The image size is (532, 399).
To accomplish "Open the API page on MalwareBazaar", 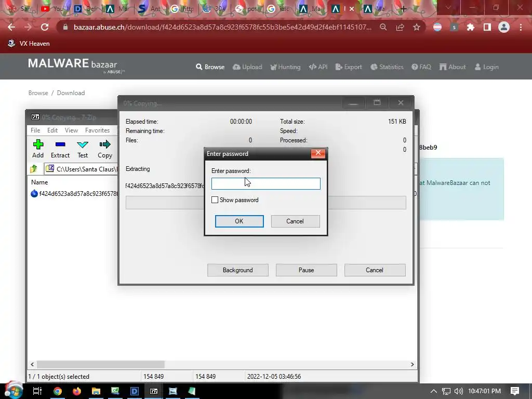I will click(x=318, y=67).
